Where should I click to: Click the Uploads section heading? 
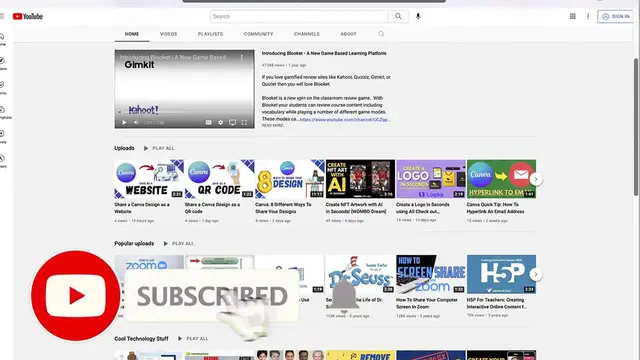tap(124, 148)
